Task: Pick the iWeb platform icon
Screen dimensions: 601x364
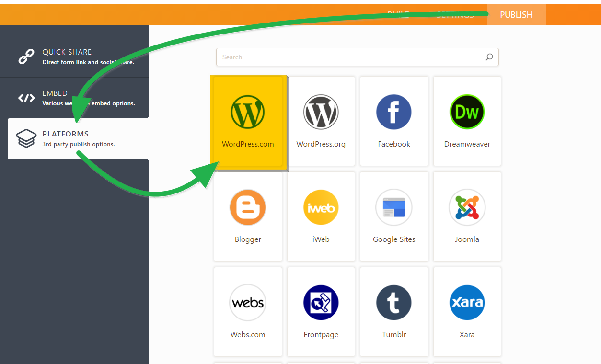Action: click(x=321, y=207)
